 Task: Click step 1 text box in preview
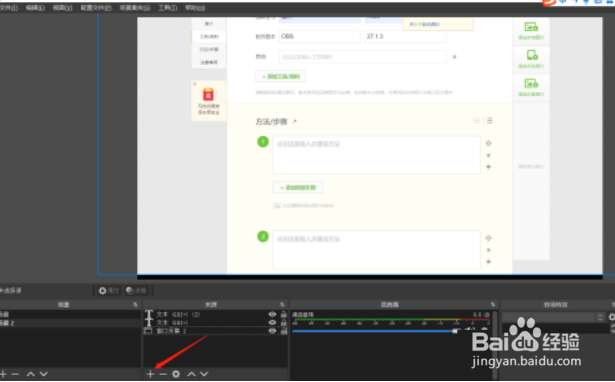point(377,155)
